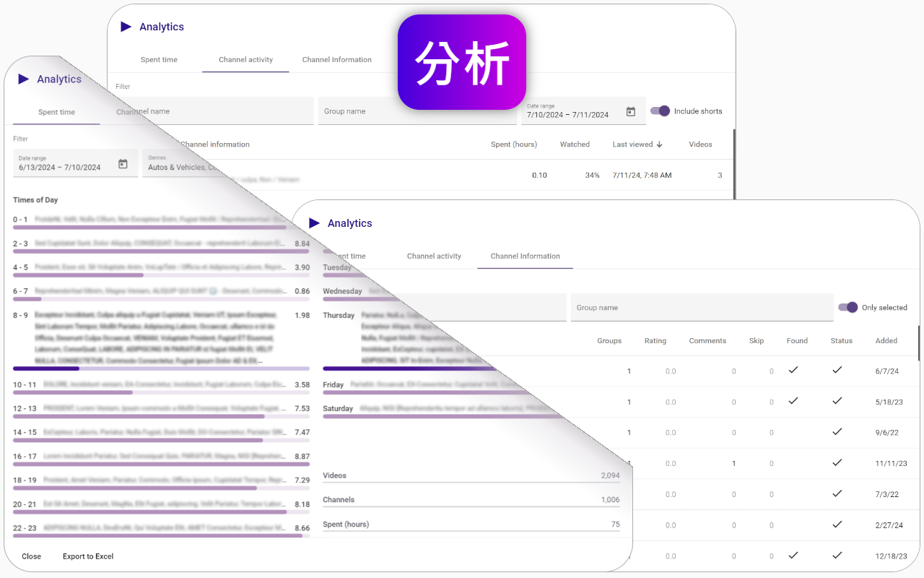The width and height of the screenshot is (924, 578).
Task: Click Export to Excel
Action: click(87, 556)
